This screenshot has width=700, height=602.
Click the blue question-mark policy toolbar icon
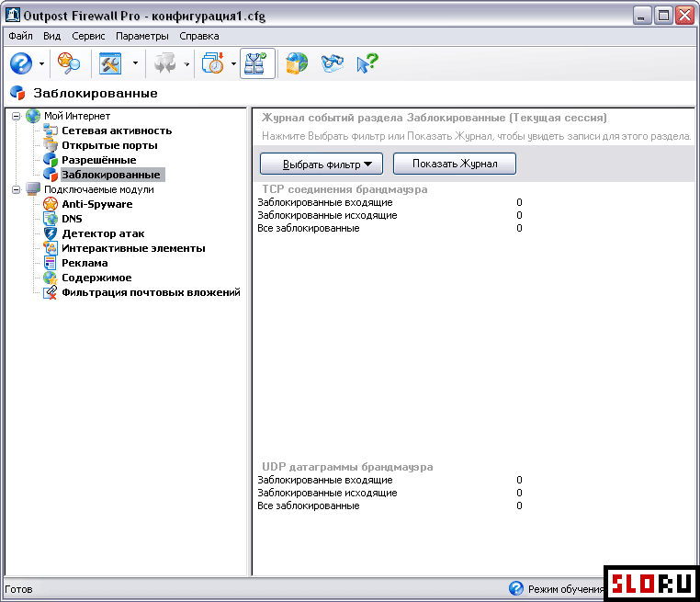(x=21, y=63)
